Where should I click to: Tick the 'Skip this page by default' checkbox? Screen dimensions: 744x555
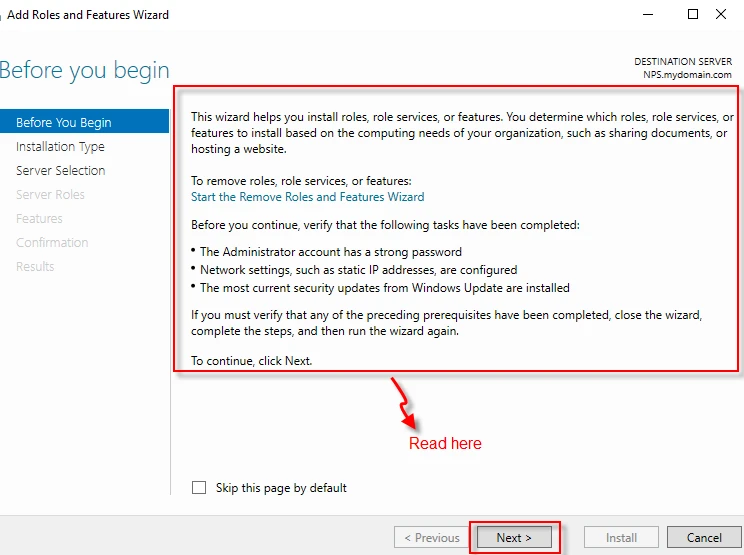[x=199, y=488]
